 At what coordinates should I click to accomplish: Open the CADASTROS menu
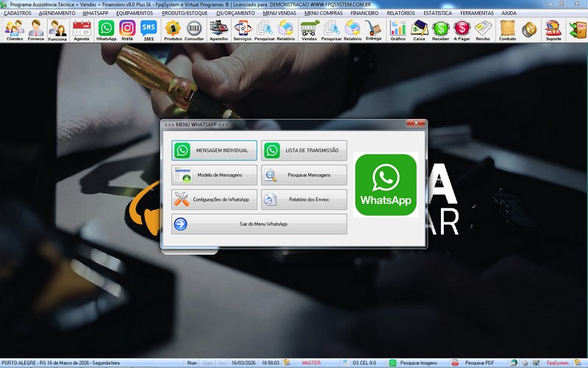tap(18, 13)
